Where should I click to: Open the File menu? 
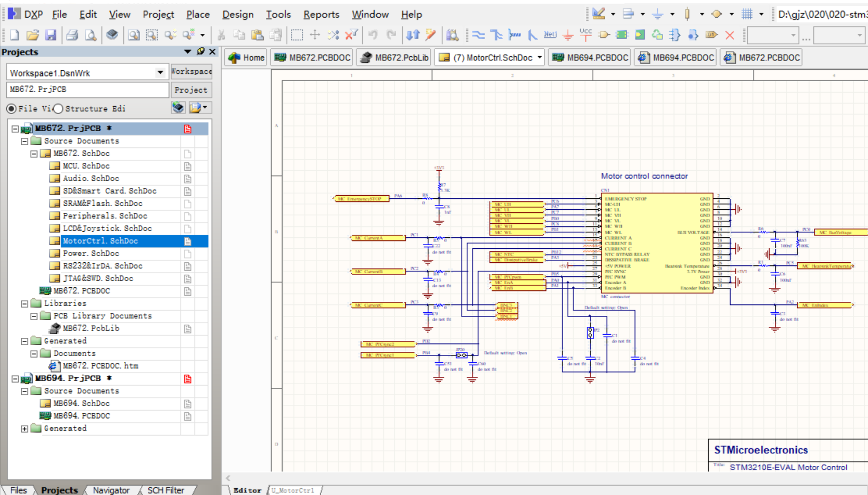tap(60, 14)
